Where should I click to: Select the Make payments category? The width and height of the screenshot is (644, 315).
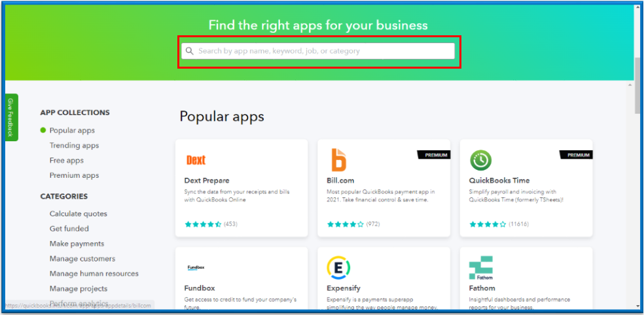pyautogui.click(x=77, y=244)
